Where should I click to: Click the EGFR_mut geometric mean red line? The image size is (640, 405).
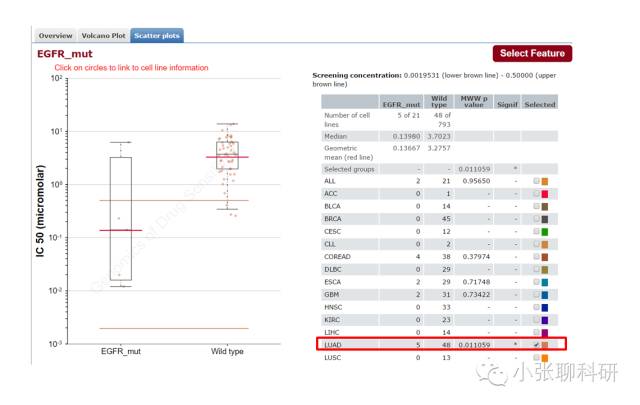121,230
